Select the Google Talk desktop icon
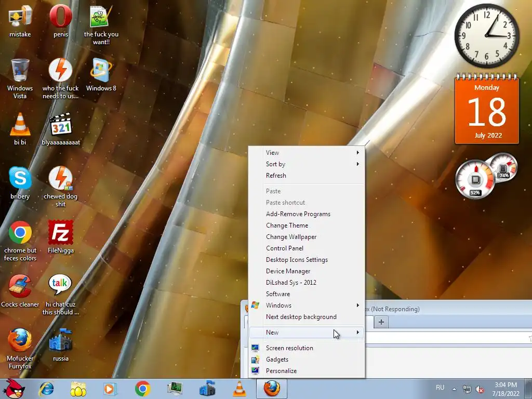This screenshot has width=532, height=399. point(61,295)
